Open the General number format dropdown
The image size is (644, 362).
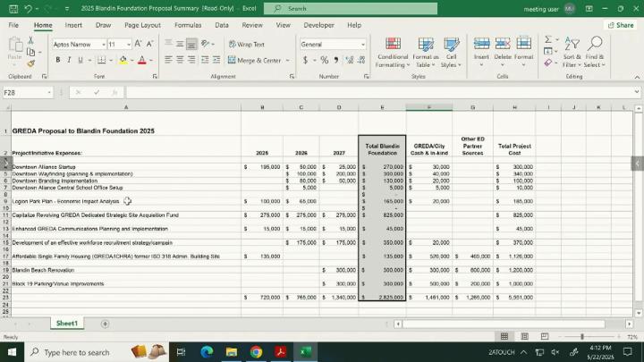(x=363, y=45)
